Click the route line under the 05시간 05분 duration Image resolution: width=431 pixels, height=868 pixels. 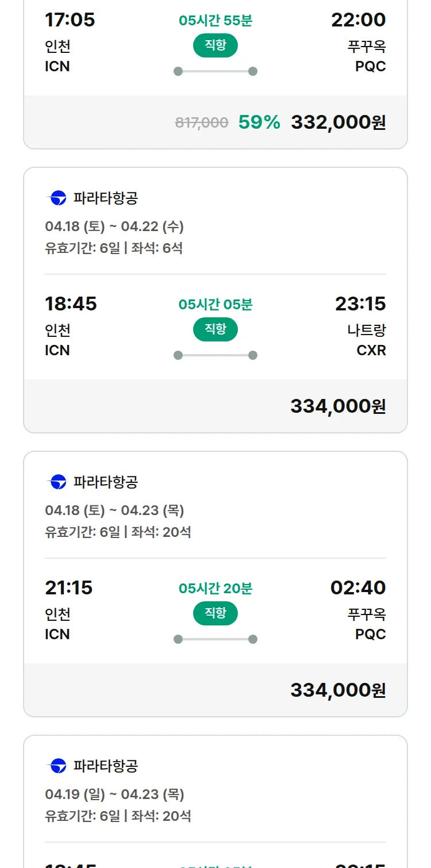pyautogui.click(x=215, y=355)
